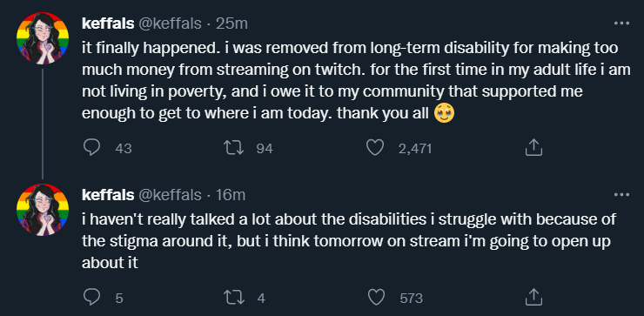Open the 25m timestamp permalink
The image size is (644, 316).
coord(231,24)
